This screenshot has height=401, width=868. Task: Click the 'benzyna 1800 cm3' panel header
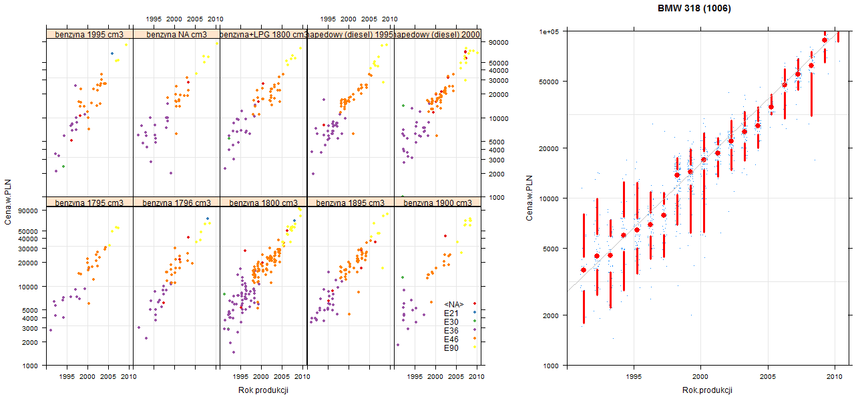coord(263,203)
